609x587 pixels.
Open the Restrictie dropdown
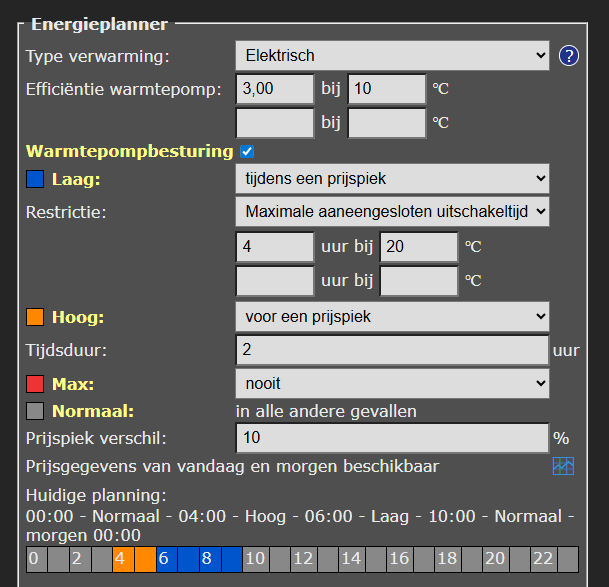pos(392,211)
